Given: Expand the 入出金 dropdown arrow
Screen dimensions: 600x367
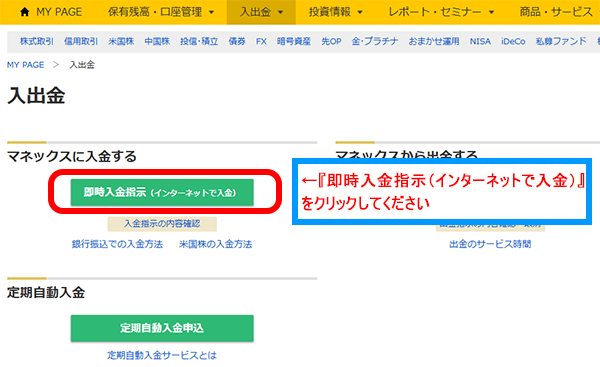Looking at the screenshot, I should point(280,12).
